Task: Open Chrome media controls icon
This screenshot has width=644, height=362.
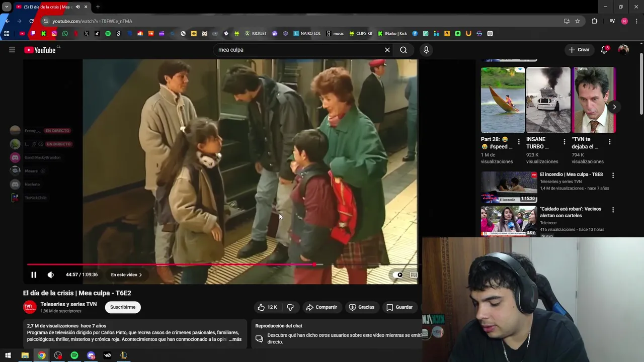Action: (x=612, y=21)
